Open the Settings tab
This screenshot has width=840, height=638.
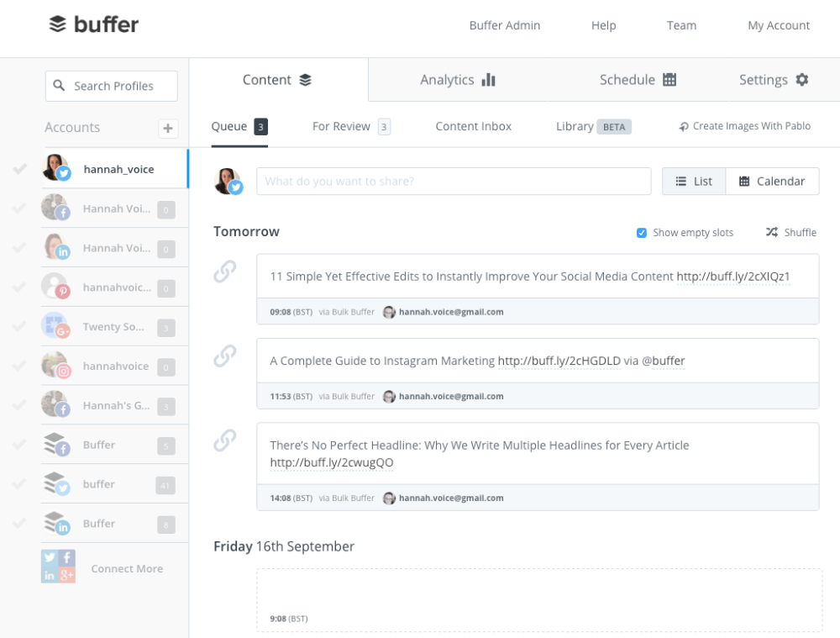click(x=774, y=80)
